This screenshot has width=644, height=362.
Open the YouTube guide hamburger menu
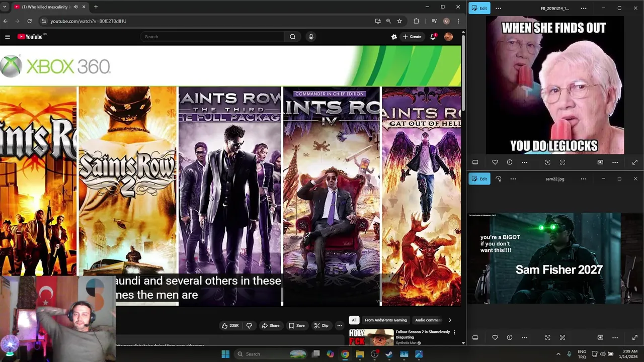8,37
